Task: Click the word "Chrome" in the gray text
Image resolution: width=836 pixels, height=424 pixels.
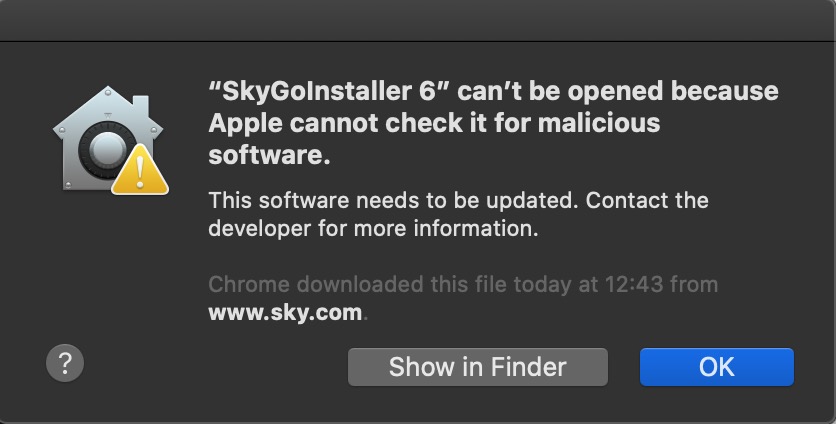Action: pos(245,284)
